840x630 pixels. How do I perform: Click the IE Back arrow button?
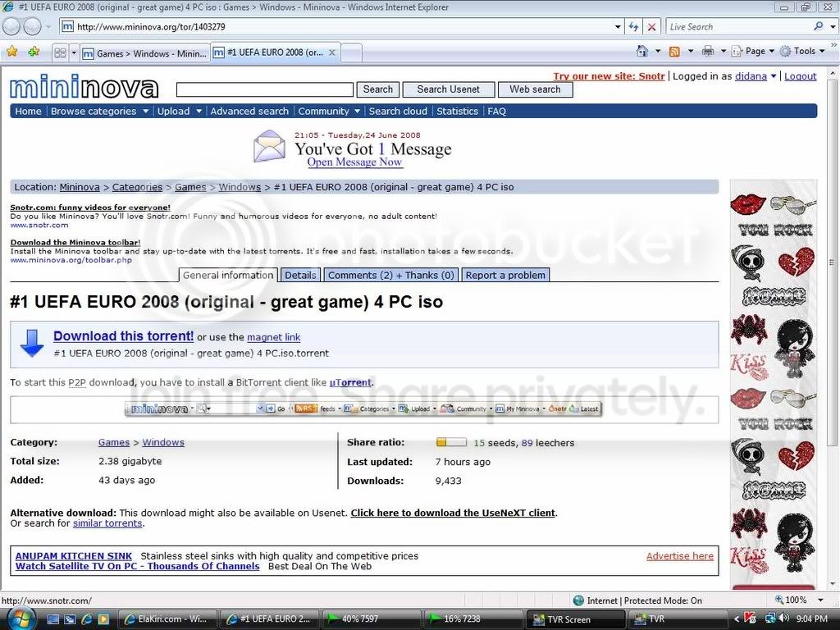(x=11, y=25)
